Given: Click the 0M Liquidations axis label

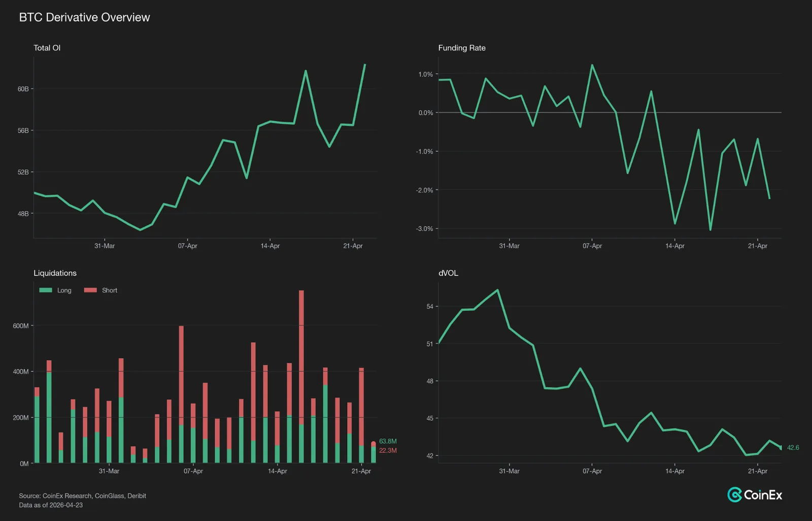Looking at the screenshot, I should [x=24, y=464].
